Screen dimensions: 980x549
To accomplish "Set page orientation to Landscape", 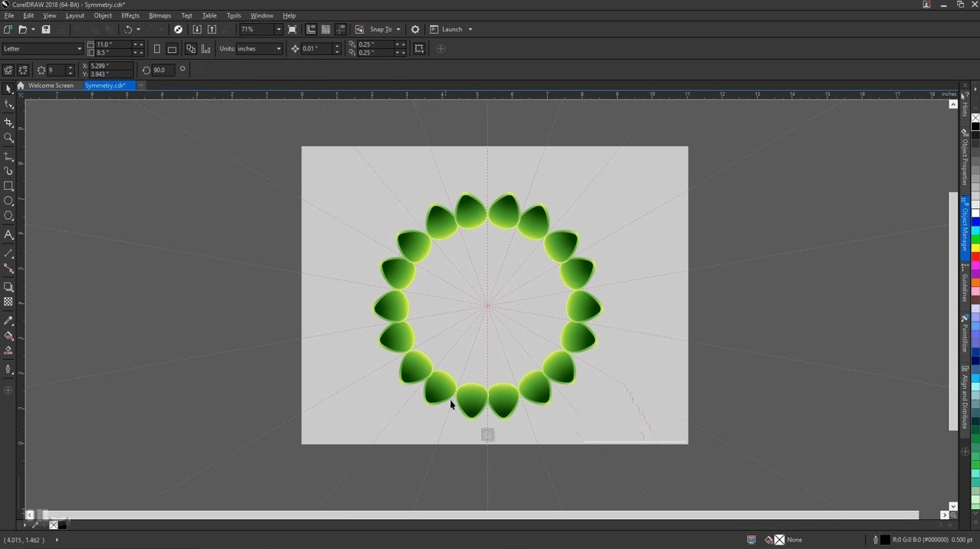I will 172,49.
